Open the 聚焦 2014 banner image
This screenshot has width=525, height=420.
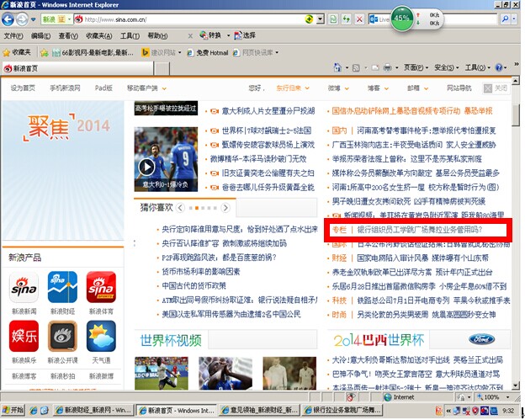63,170
